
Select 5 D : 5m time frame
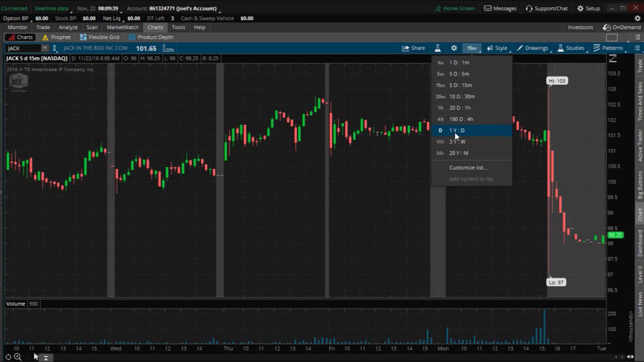(471, 74)
